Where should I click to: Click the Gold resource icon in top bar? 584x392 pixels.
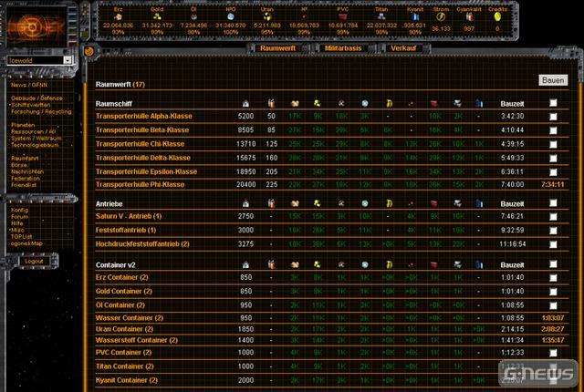pyautogui.click(x=157, y=16)
